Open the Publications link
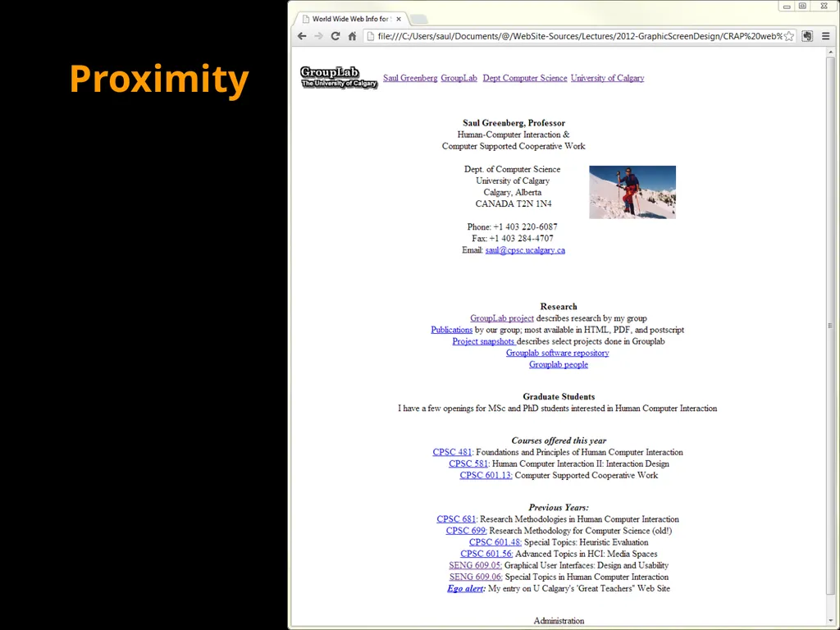 (452, 330)
